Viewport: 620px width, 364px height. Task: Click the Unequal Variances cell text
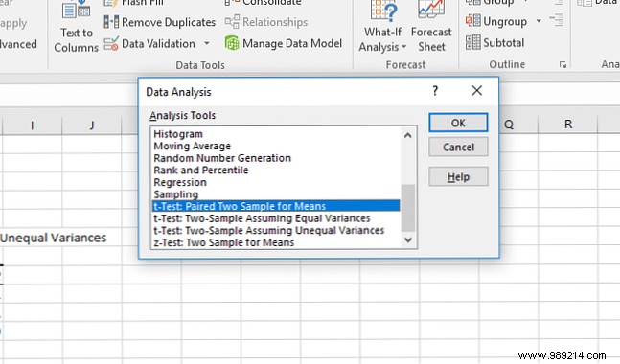coord(53,238)
